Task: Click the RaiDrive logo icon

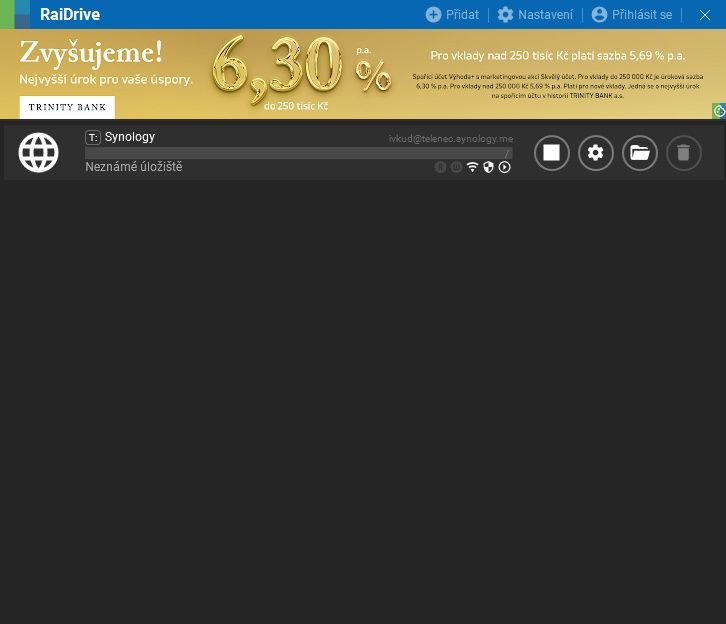Action: click(15, 14)
